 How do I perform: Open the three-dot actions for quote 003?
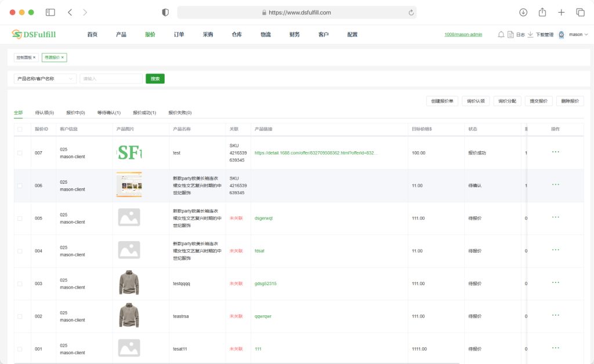pos(555,283)
